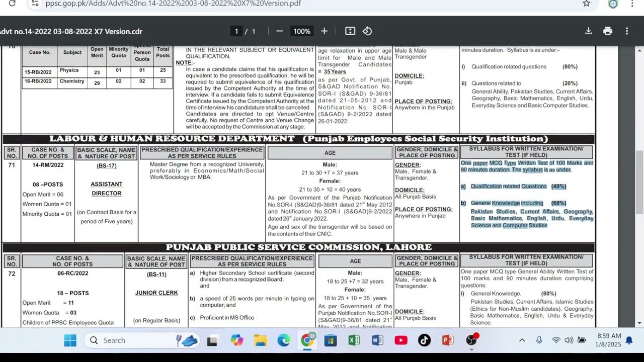Image resolution: width=644 pixels, height=362 pixels.
Task: Click the (BS-11) scale text
Action: [x=156, y=274]
